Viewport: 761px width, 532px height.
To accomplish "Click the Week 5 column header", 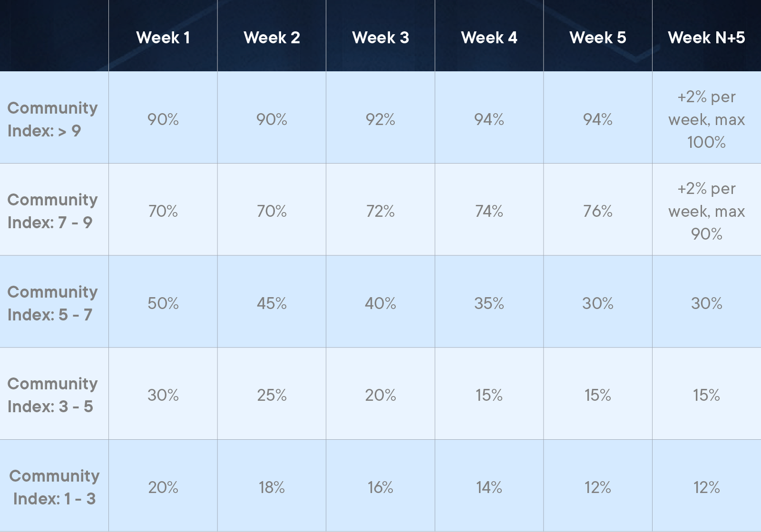I will 598,38.
